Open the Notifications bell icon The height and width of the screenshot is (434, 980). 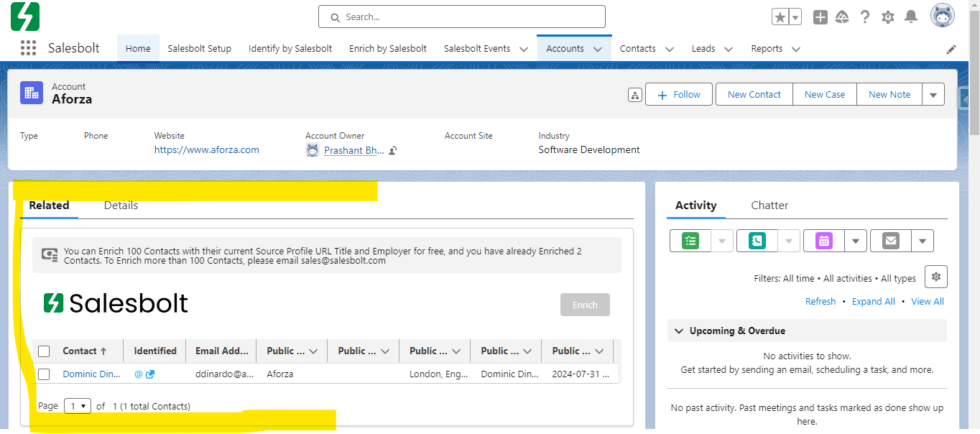pyautogui.click(x=911, y=17)
